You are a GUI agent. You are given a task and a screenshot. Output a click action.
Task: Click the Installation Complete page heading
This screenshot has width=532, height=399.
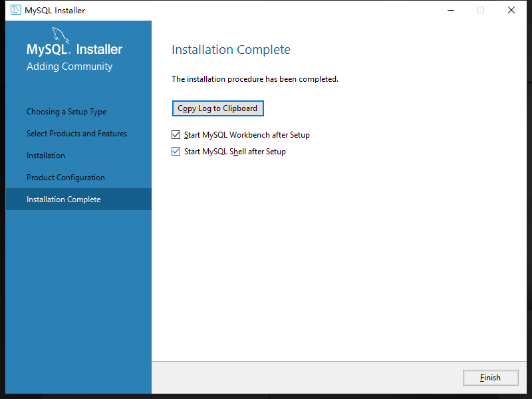tap(231, 50)
